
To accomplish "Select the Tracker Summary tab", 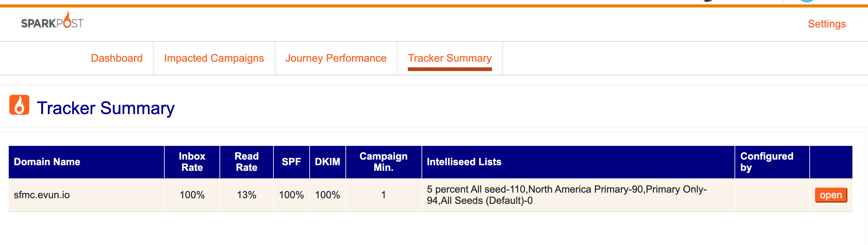I will [x=450, y=58].
